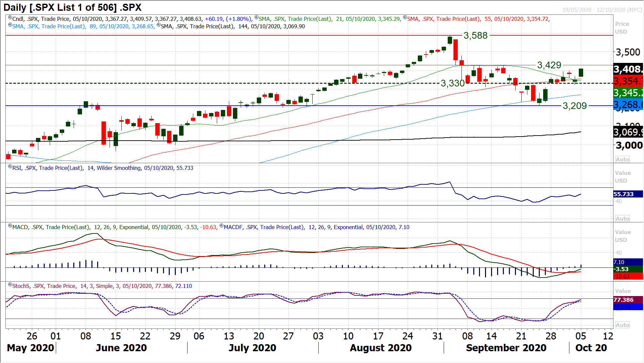Click the August 2020 month label
The image size is (644, 363).
click(x=381, y=348)
